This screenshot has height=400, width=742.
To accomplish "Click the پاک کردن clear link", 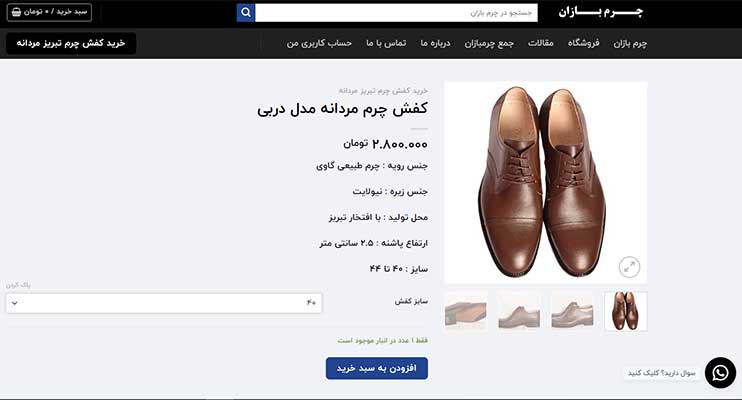I will pyautogui.click(x=18, y=285).
